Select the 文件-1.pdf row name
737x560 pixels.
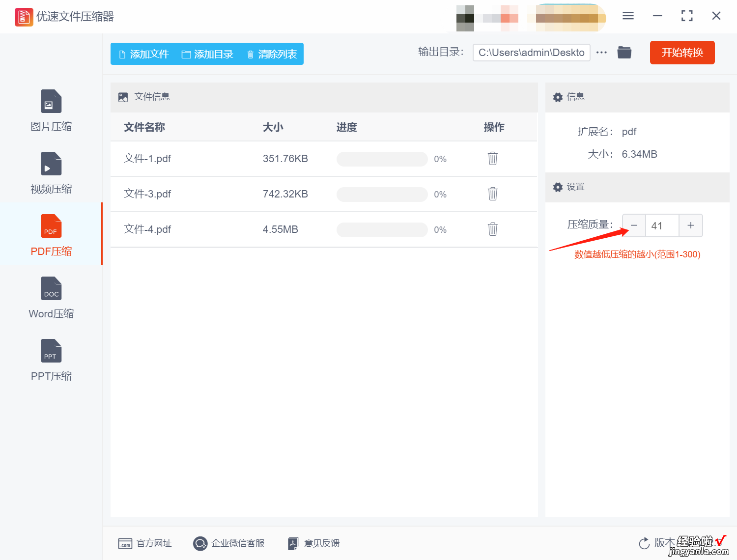coord(147,159)
